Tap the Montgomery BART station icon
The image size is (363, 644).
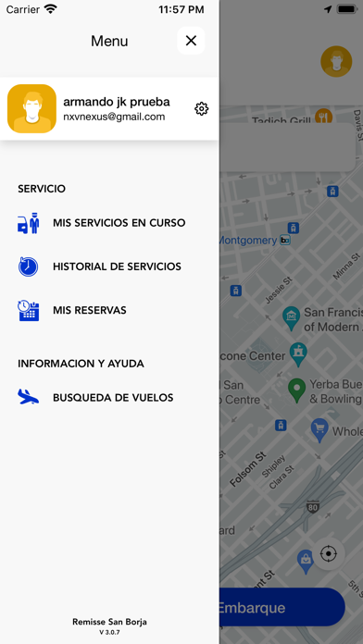pos(285,241)
